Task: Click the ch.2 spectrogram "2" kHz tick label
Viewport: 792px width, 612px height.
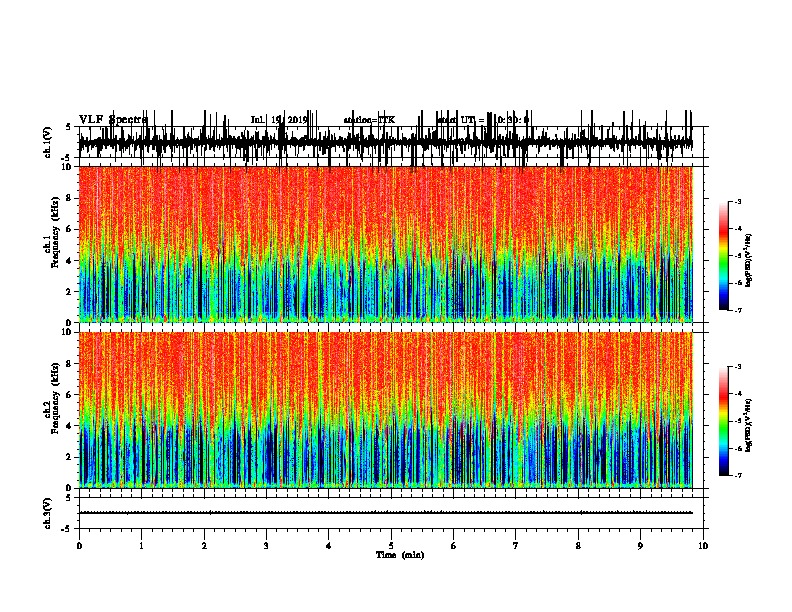Action: point(70,457)
